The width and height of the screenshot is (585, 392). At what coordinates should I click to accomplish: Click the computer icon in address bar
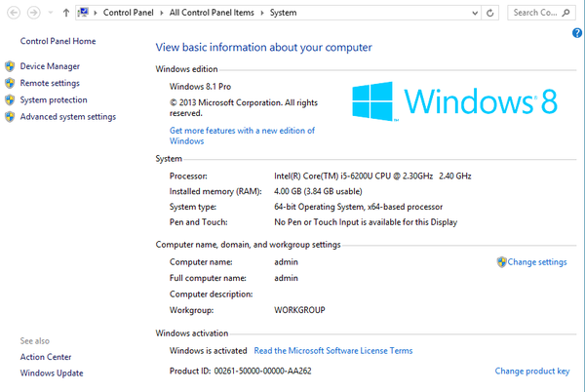pos(83,13)
